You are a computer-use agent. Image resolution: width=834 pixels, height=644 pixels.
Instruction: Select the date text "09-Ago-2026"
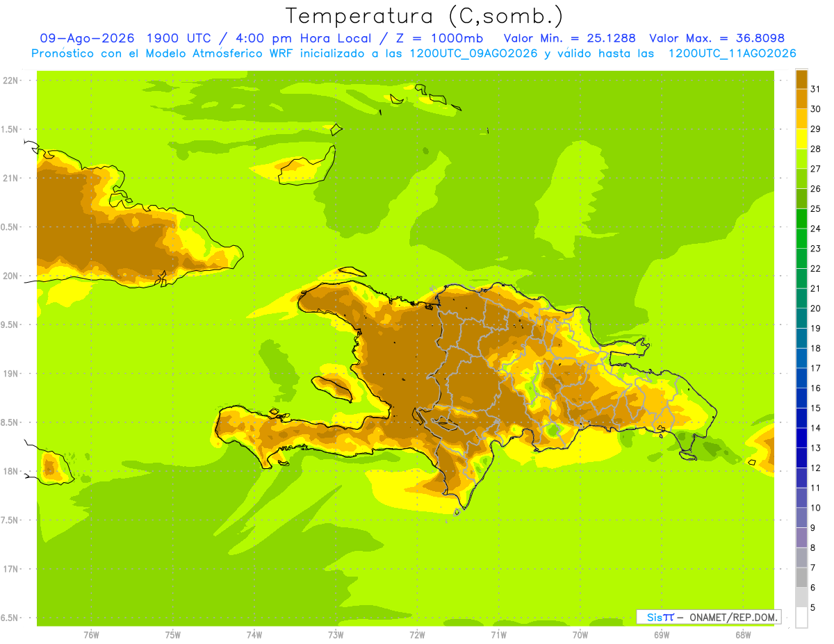[88, 38]
